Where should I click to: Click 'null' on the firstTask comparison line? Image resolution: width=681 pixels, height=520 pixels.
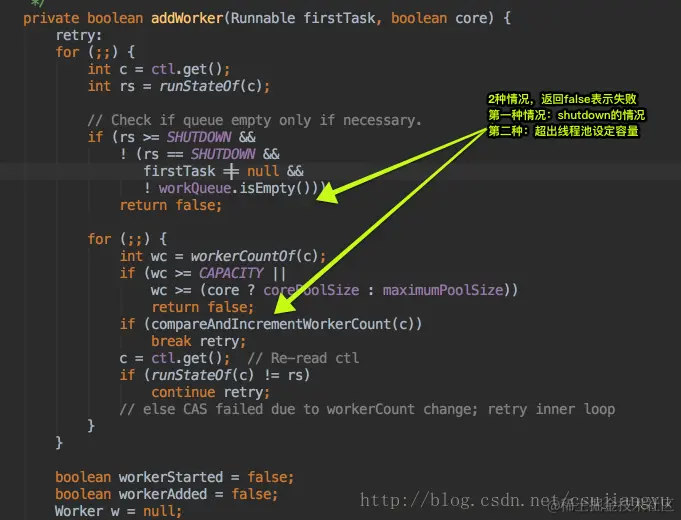pos(263,171)
